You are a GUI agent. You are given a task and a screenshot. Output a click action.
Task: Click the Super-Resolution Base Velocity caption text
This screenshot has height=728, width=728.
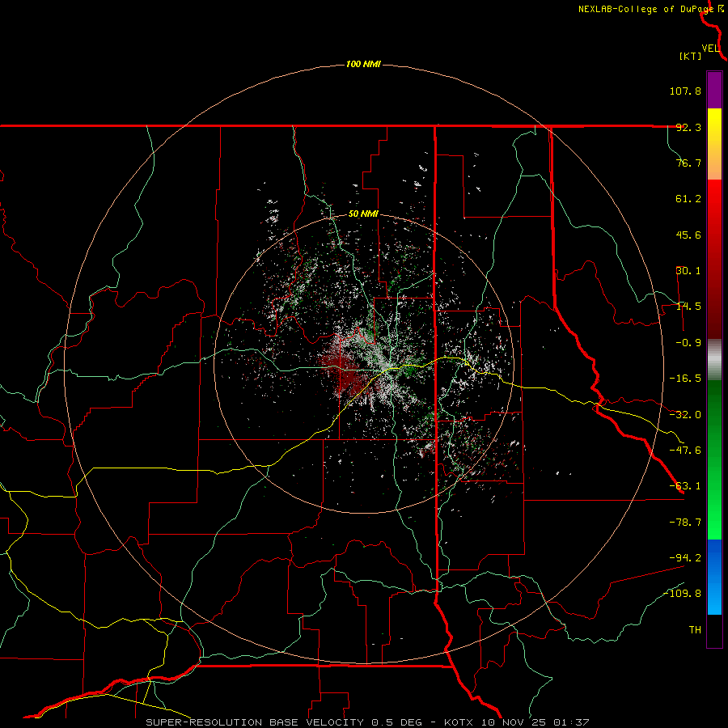click(367, 722)
